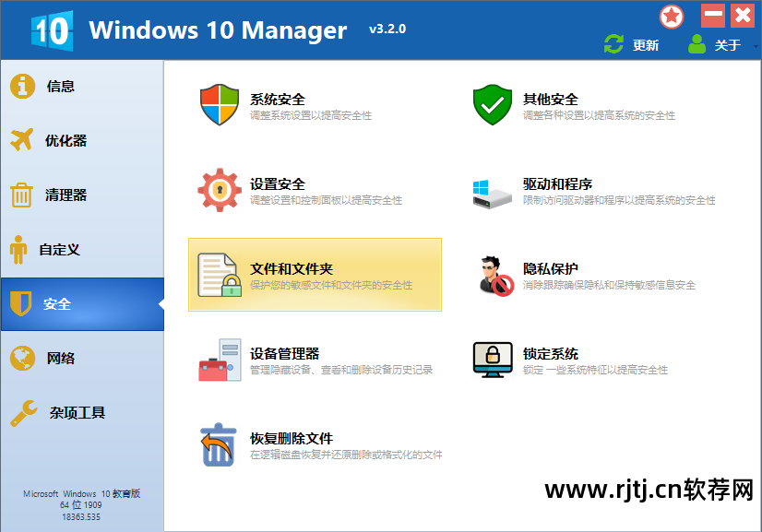Click the 锁定系统 title link

pos(551,354)
